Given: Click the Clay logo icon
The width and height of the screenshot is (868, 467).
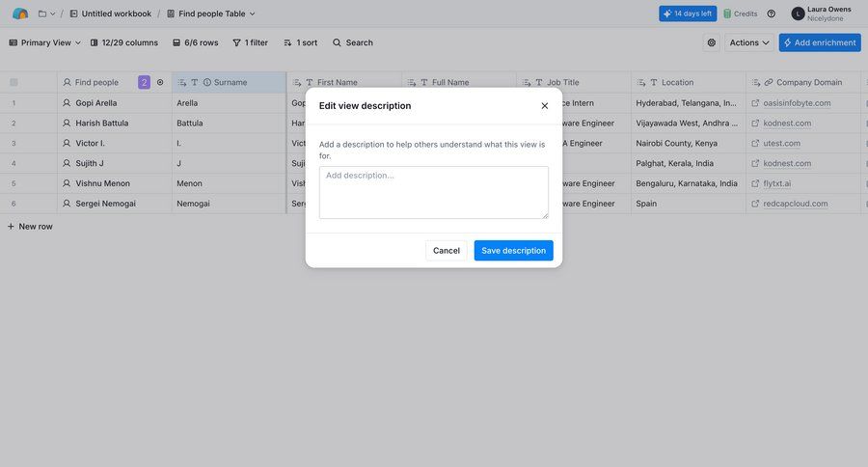Looking at the screenshot, I should (x=20, y=14).
